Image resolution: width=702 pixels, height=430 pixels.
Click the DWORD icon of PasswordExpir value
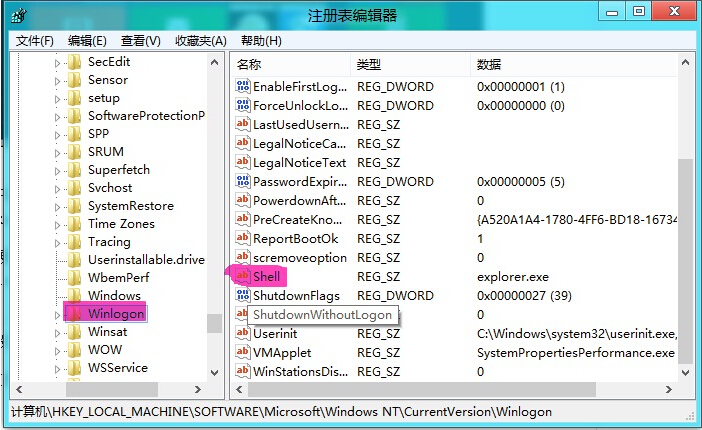pyautogui.click(x=242, y=181)
